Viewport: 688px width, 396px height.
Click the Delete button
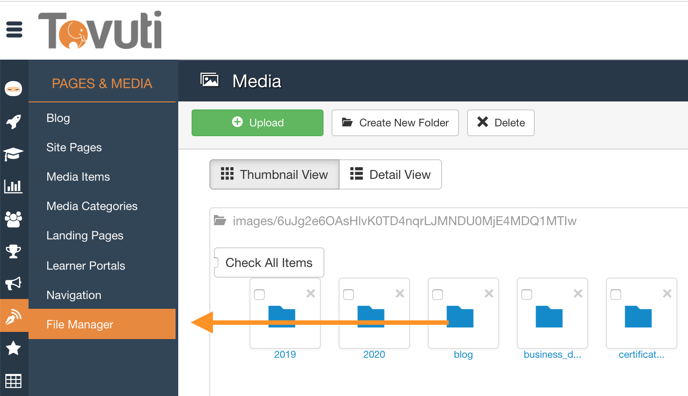501,122
